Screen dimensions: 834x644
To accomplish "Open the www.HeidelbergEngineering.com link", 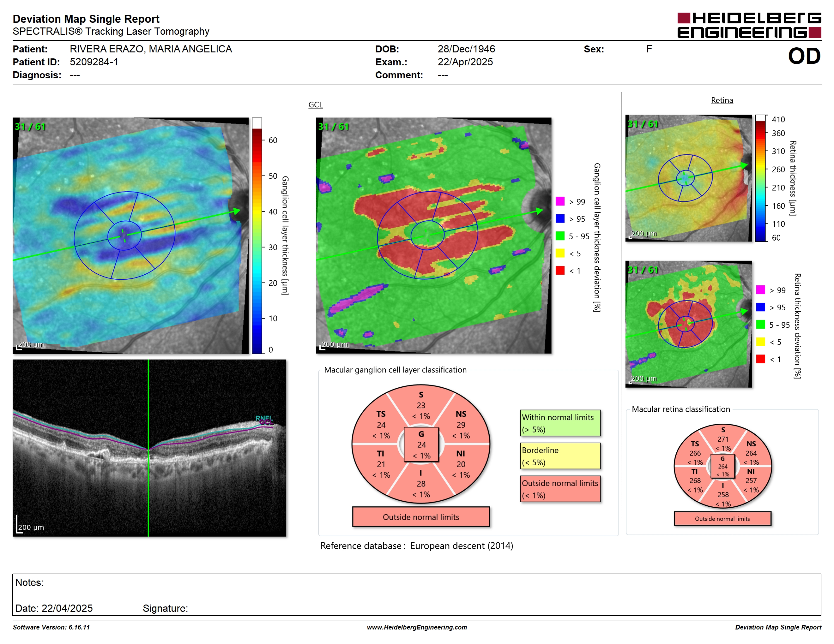I will pos(417,627).
